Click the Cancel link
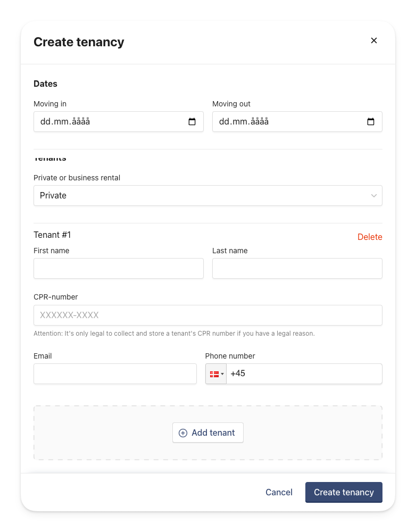The height and width of the screenshot is (532, 416). pyautogui.click(x=279, y=492)
